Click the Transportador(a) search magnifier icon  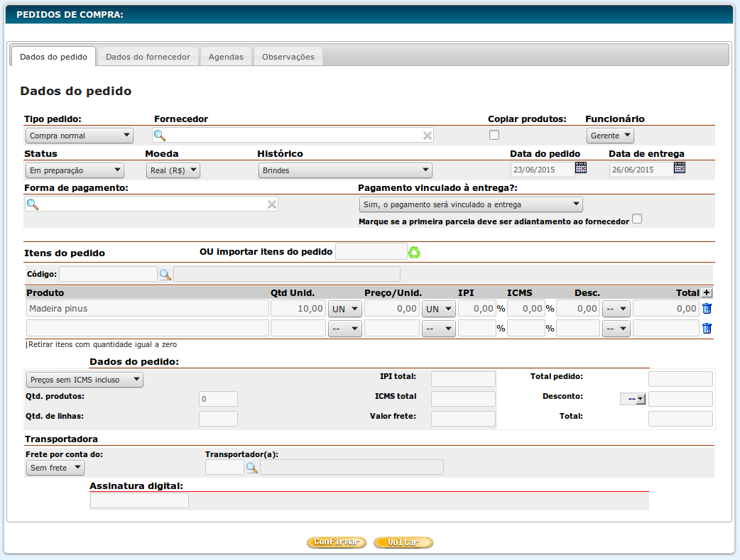251,467
